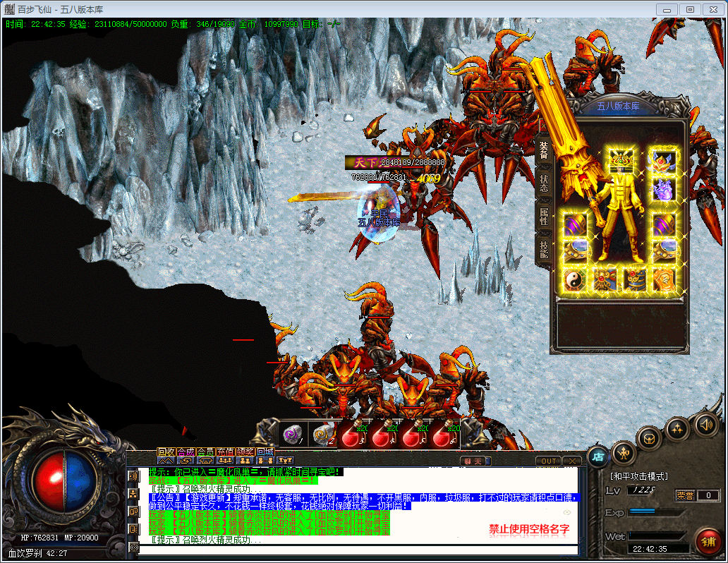This screenshot has width=728, height=563.
Task: Select the left purple bracelet slot
Action: click(x=576, y=225)
